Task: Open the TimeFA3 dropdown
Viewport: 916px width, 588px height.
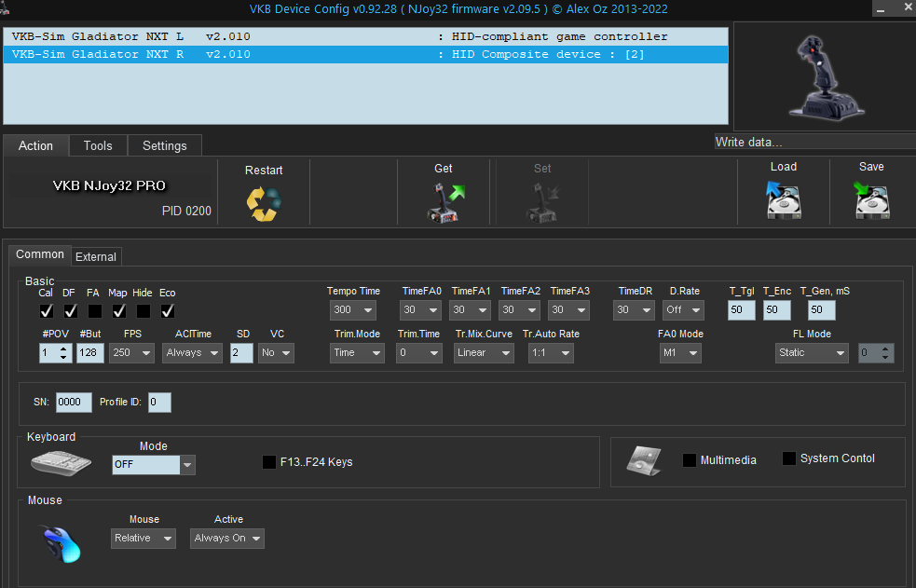Action: (x=568, y=310)
